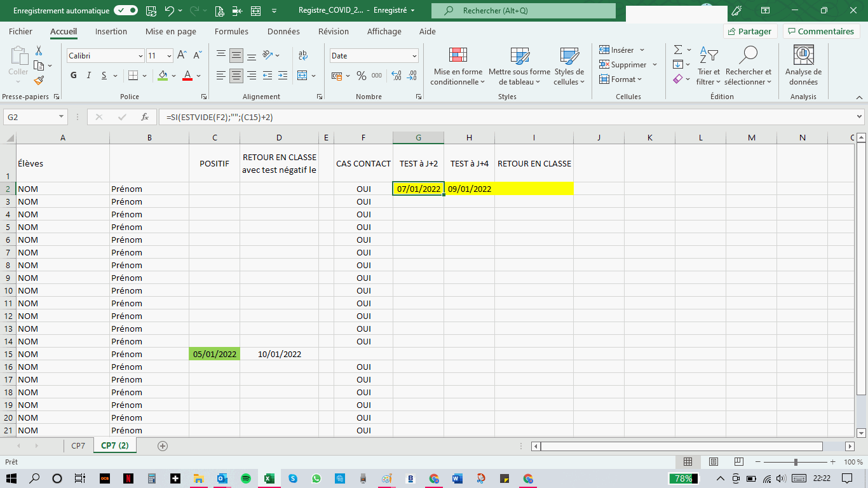Expand the Name Box dropdown arrow
The width and height of the screenshot is (868, 488).
[x=61, y=117]
